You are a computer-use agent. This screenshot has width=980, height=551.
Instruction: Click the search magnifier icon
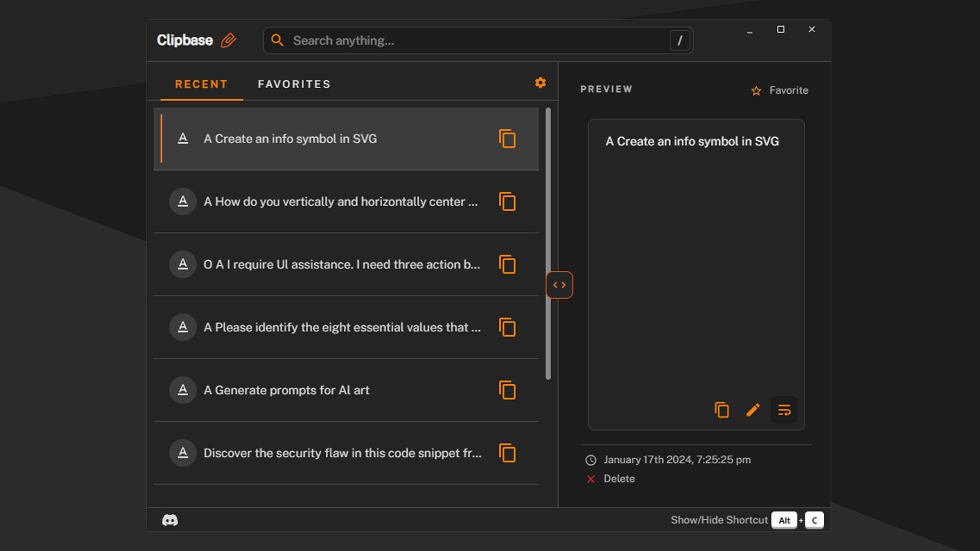pos(277,40)
